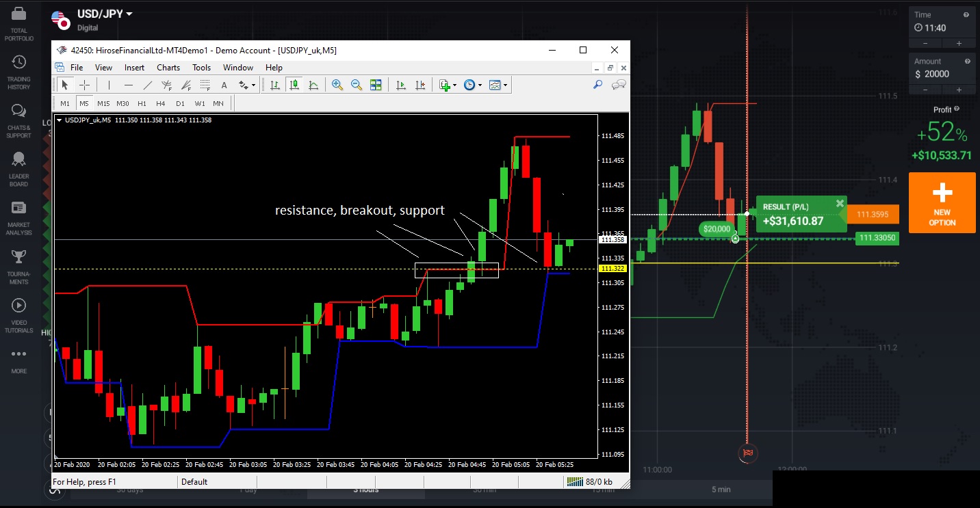Select the cursor arrow tool in MT4

65,85
